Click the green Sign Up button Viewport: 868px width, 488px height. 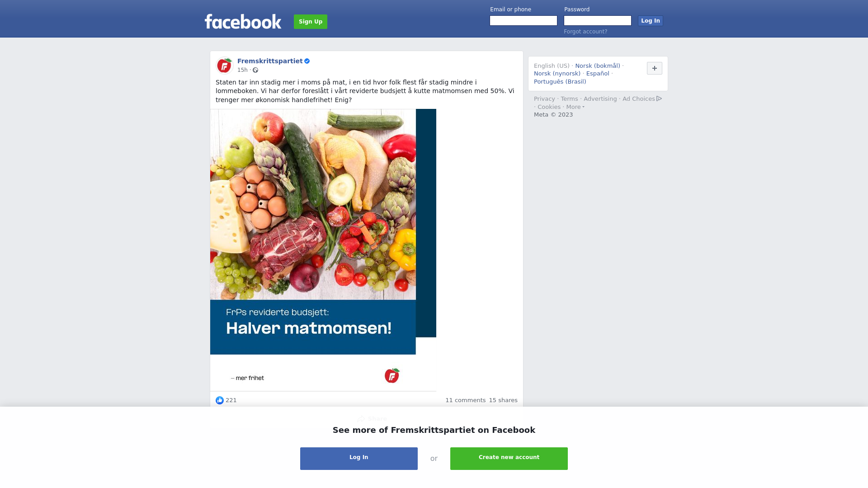tap(311, 22)
